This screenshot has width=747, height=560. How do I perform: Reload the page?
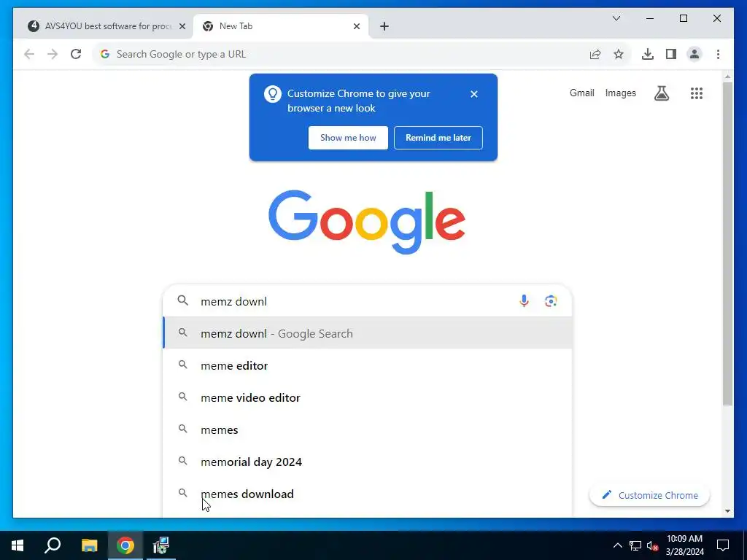76,54
